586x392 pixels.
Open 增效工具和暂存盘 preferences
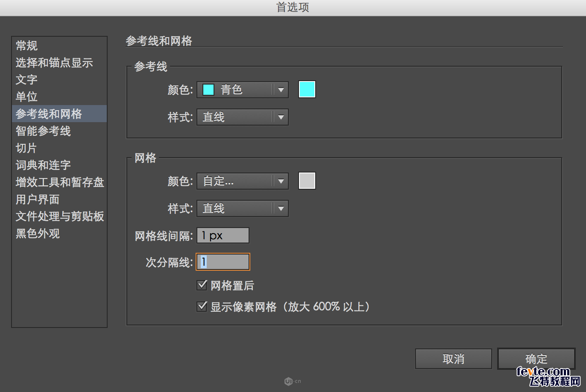click(59, 182)
